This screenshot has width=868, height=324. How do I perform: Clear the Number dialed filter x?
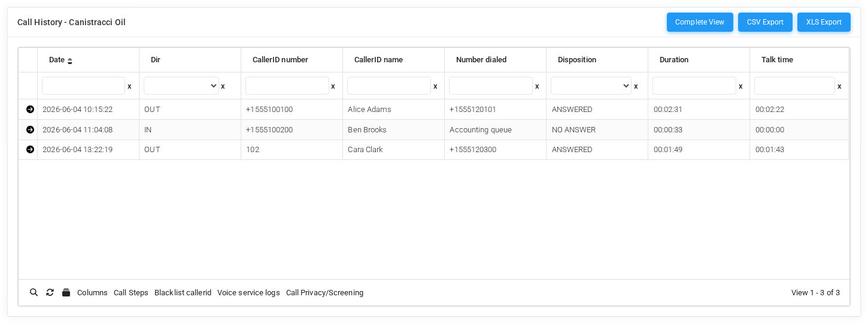click(x=537, y=86)
